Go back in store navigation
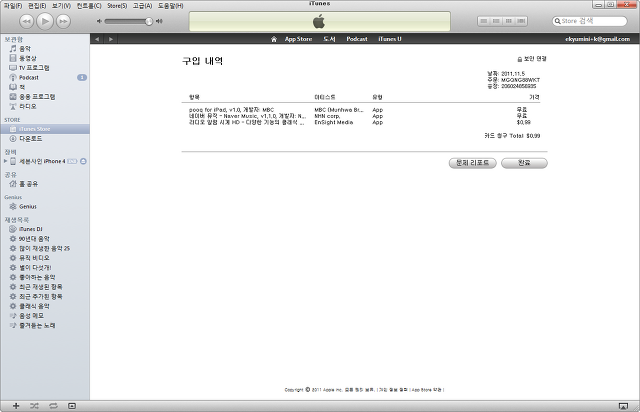Screen dimensions: 640x412 [97, 39]
